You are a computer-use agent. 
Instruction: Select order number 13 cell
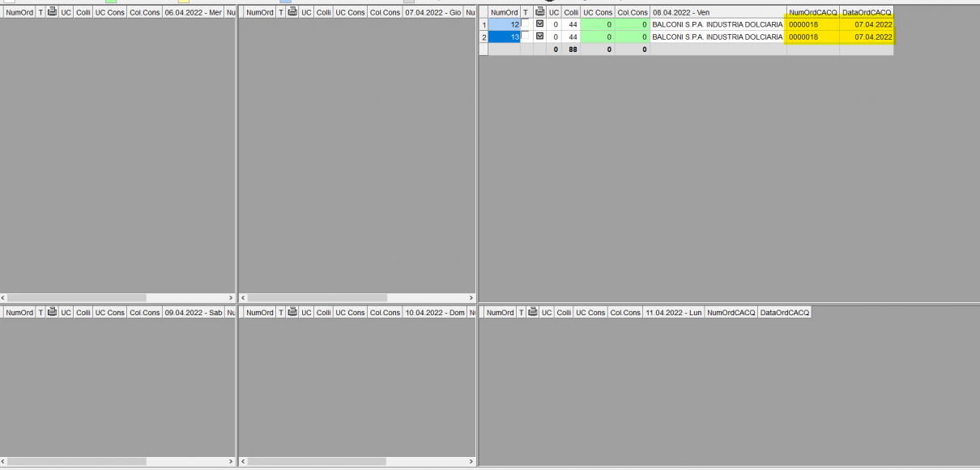505,37
